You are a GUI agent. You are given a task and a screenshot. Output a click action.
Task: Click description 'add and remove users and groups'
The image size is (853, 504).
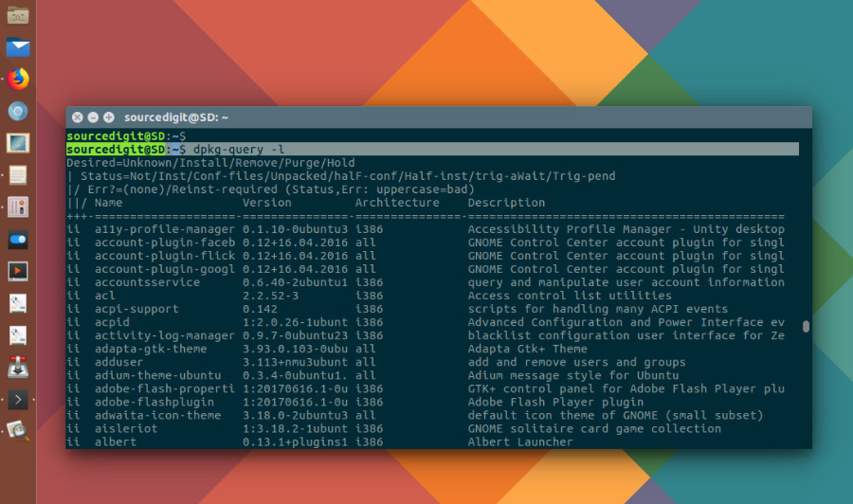[x=576, y=362]
